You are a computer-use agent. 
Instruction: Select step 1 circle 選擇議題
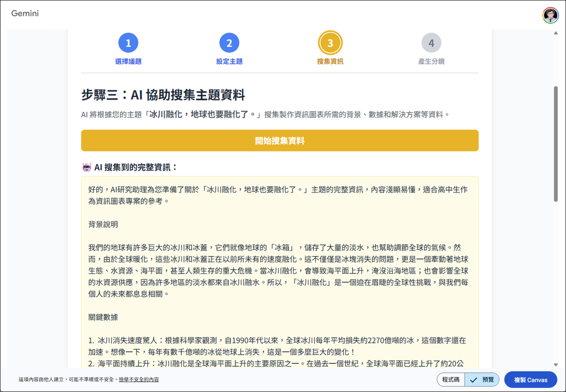[128, 43]
